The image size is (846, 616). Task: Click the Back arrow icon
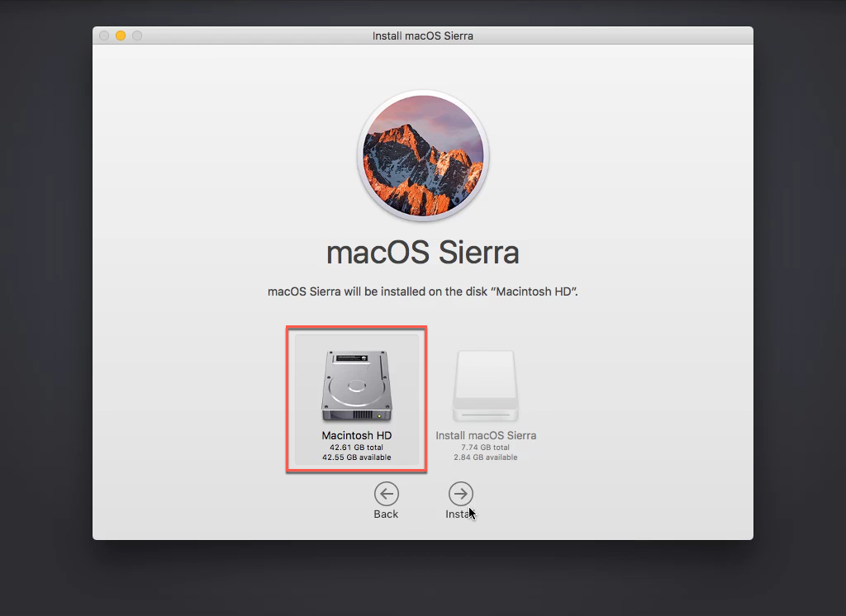point(387,494)
